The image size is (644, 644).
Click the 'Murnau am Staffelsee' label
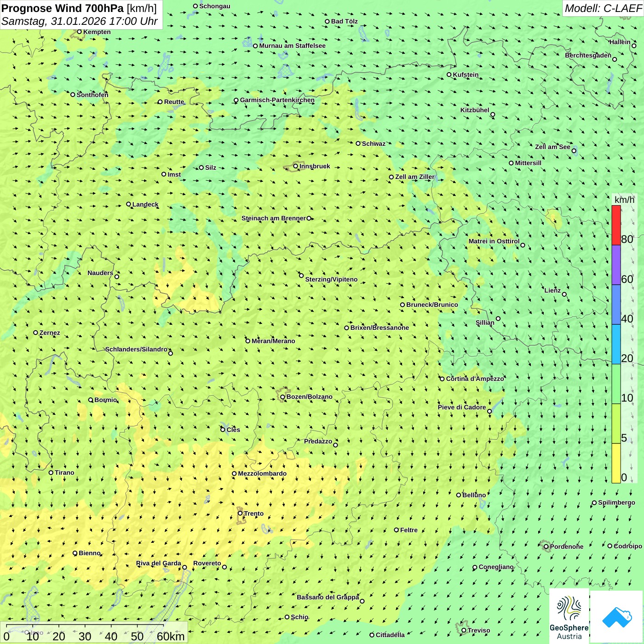tap(293, 46)
